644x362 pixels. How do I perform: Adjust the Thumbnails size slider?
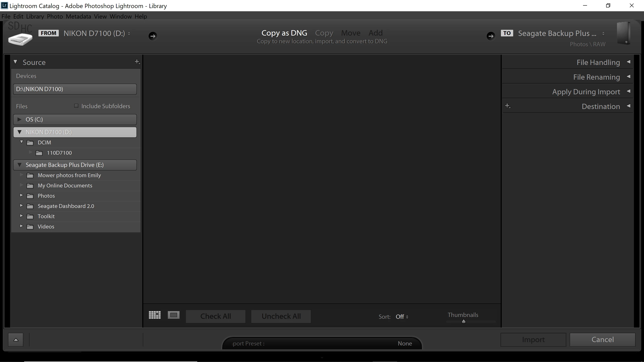point(463,322)
